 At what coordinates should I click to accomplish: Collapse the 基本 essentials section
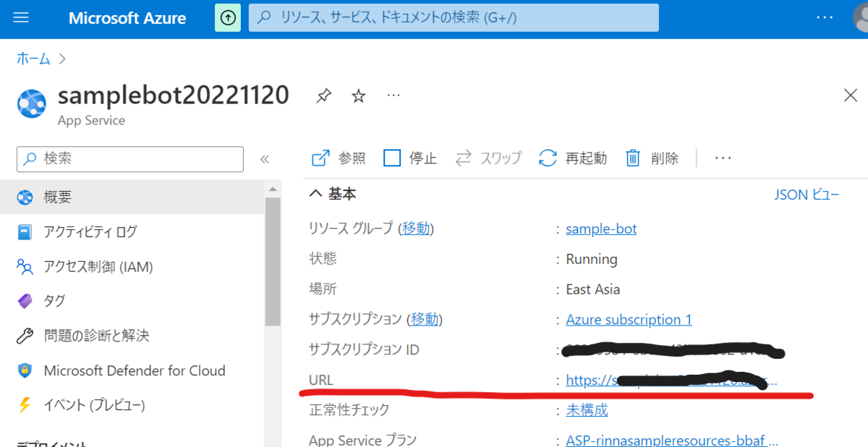tap(333, 194)
